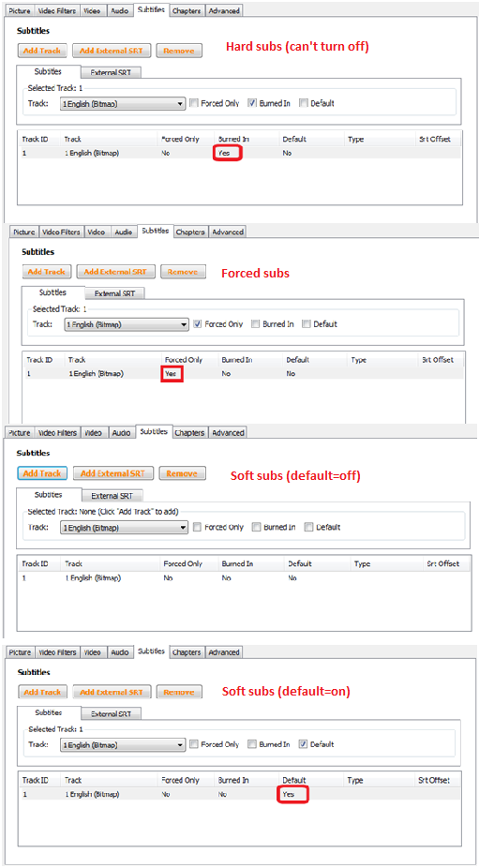This screenshot has height=868, width=479.
Task: Open Track dropdown in Hard subs panel
Action: 123,103
